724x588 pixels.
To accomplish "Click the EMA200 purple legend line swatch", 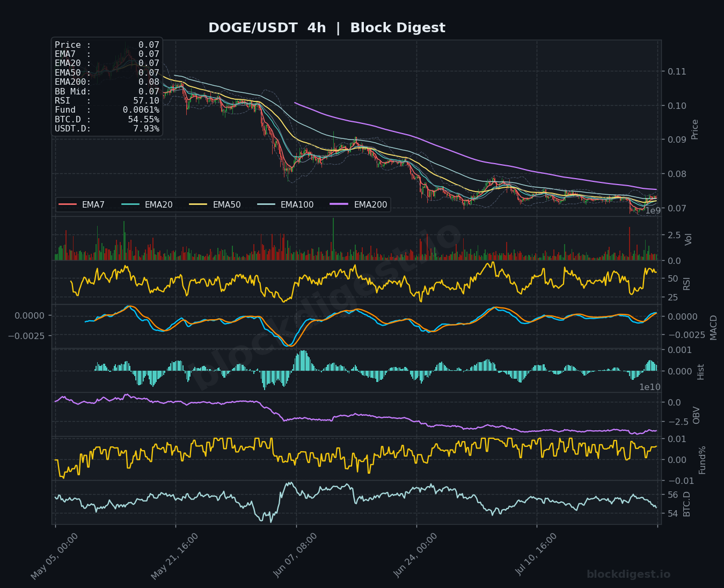I will (340, 204).
